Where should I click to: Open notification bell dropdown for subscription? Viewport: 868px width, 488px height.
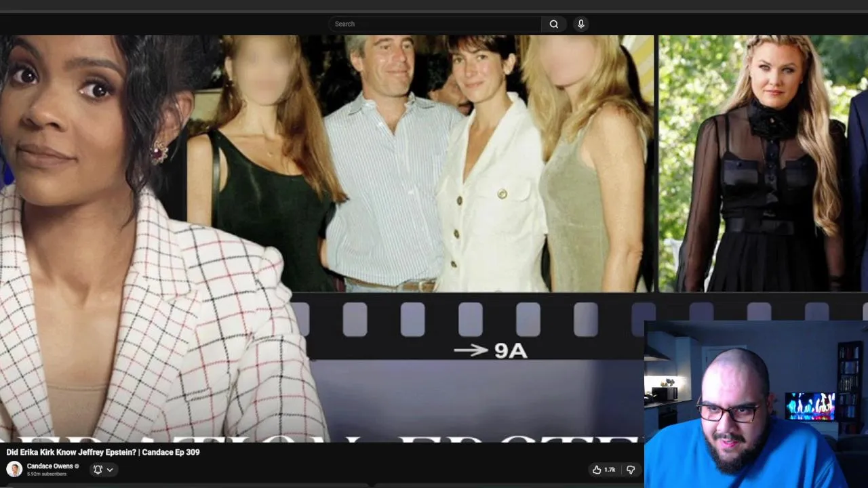click(x=103, y=470)
